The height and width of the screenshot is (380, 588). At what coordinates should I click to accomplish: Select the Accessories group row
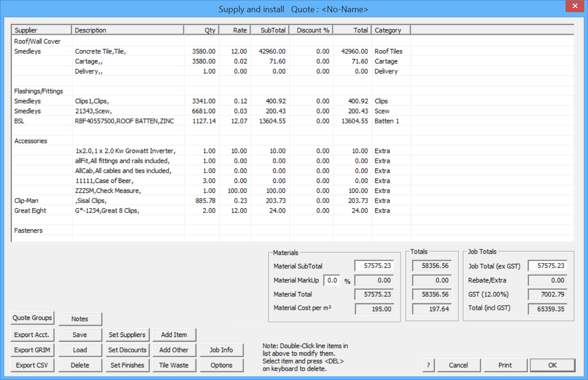coord(293,141)
